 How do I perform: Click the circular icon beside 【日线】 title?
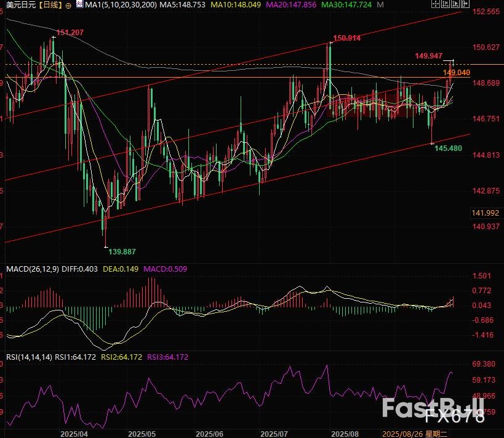(x=68, y=5)
